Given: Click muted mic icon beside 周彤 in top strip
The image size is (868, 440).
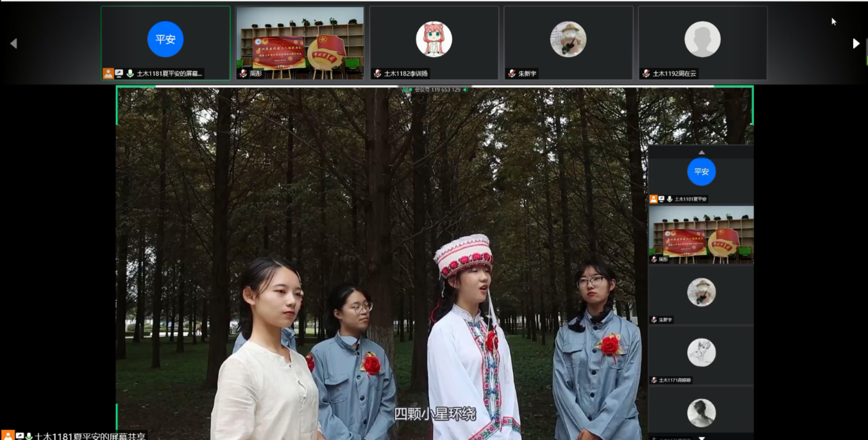Looking at the screenshot, I should pos(244,73).
